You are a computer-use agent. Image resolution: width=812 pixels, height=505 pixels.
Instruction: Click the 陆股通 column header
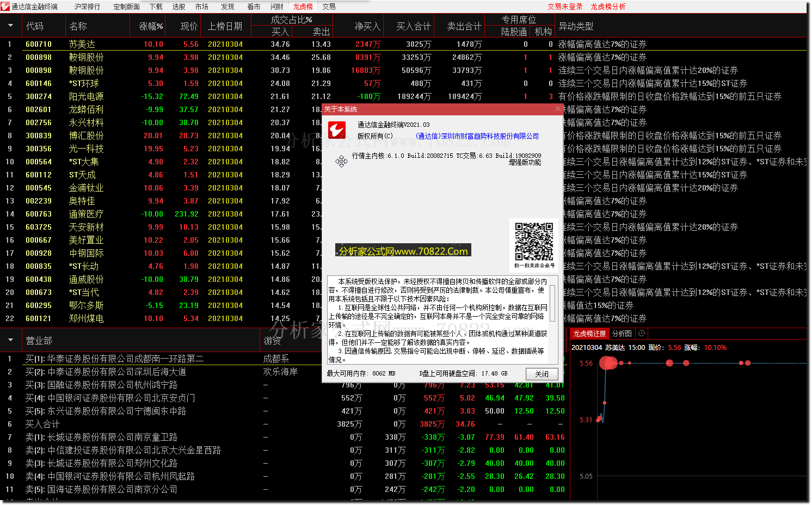coord(514,32)
